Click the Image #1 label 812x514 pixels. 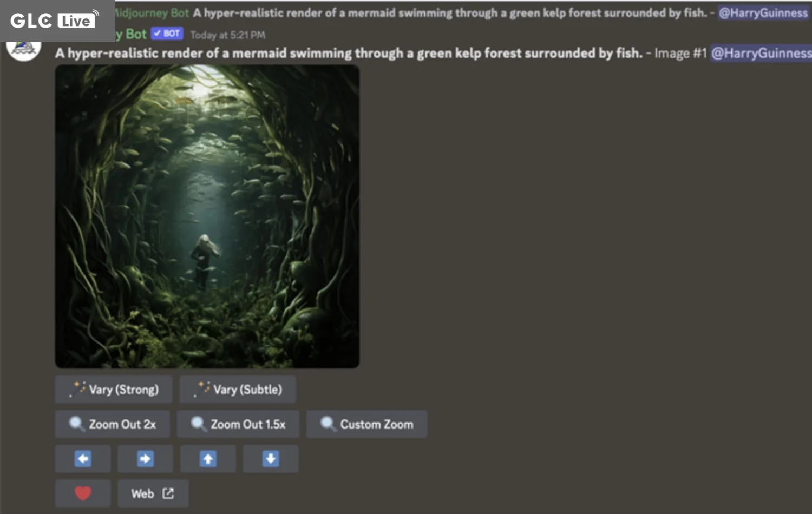(x=680, y=53)
